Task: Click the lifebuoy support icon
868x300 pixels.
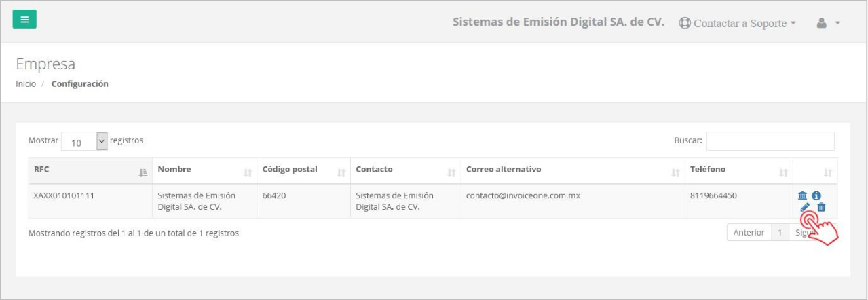Action: coord(685,22)
